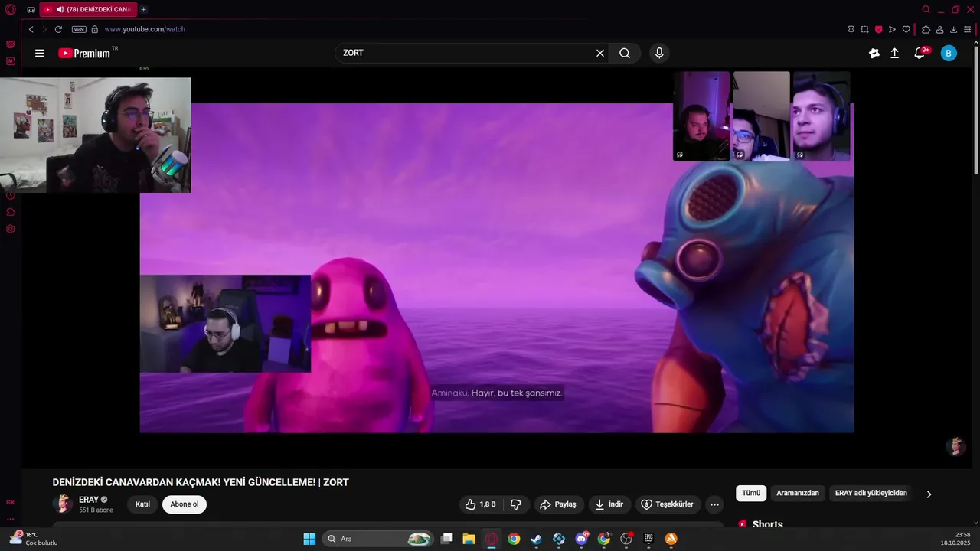This screenshot has width=980, height=551.
Task: Take a snapshot with Opera capture tool
Action: (x=864, y=29)
